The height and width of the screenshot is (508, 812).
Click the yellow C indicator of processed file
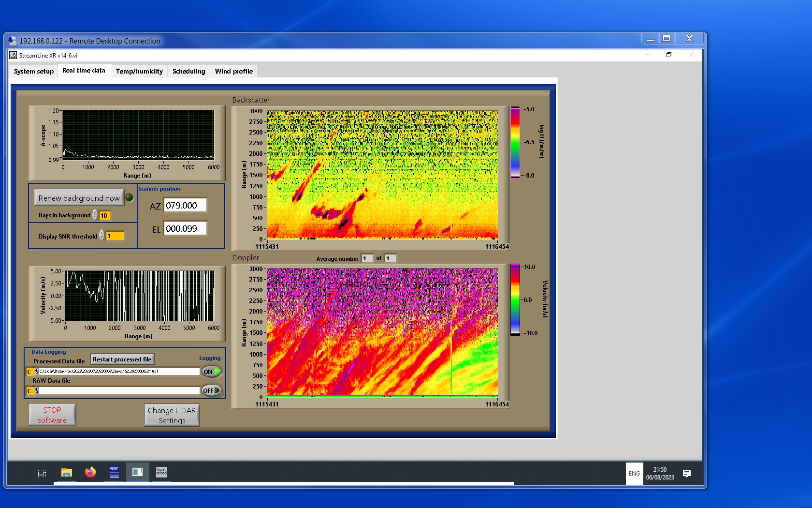pyautogui.click(x=29, y=372)
